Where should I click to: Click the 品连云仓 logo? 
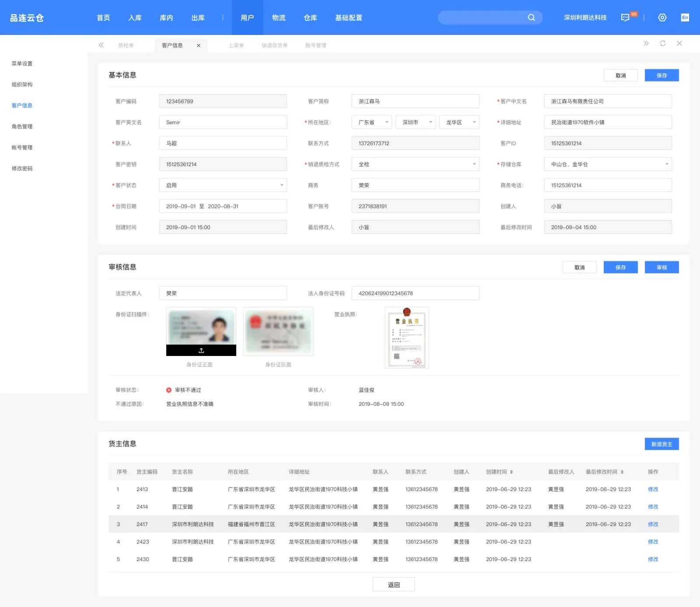click(27, 18)
